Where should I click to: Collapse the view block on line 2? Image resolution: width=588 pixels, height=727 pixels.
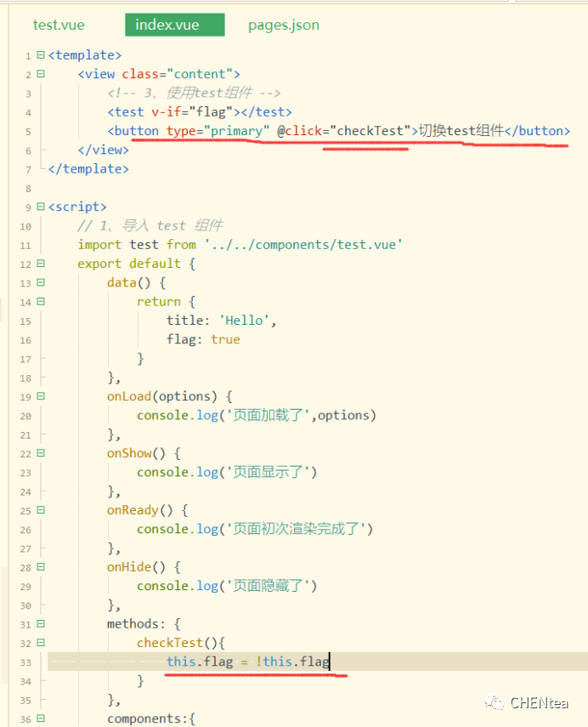[41, 74]
